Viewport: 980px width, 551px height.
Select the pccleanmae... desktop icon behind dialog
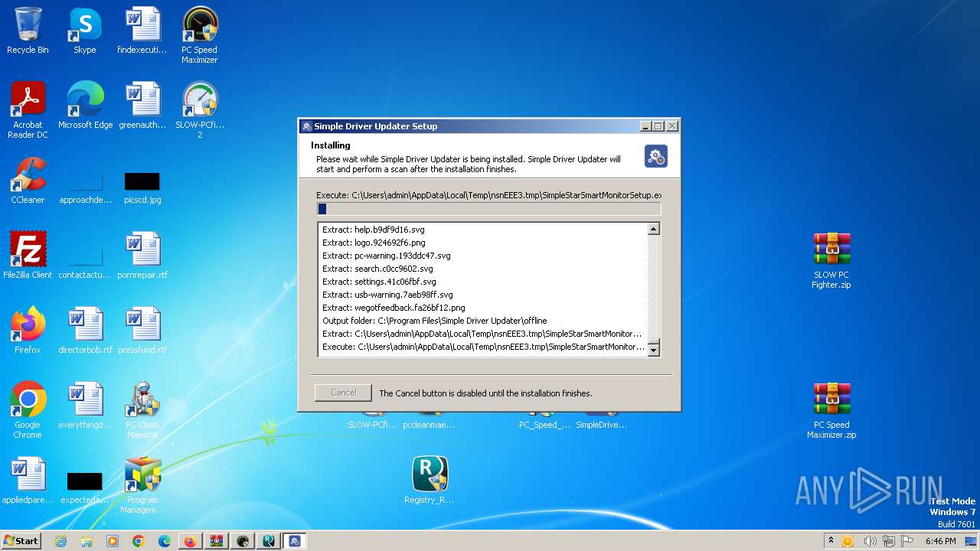[x=430, y=421]
